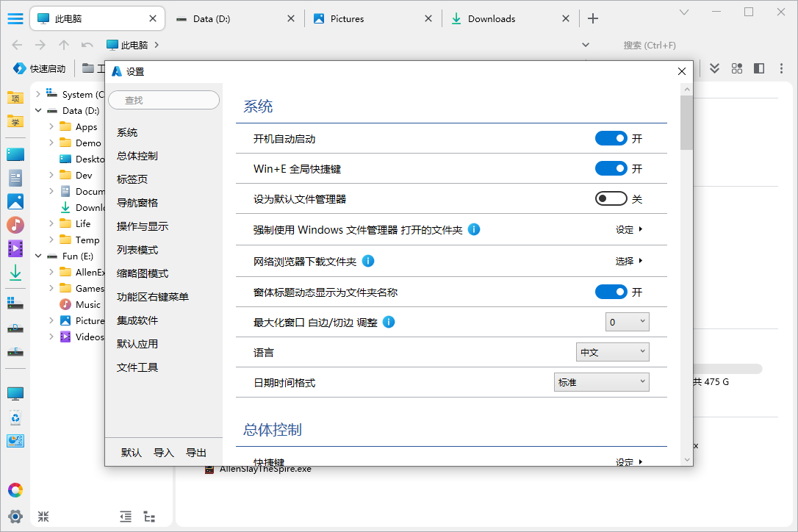The height and width of the screenshot is (532, 798).
Task: Click 导出 to export settings
Action: point(196,453)
